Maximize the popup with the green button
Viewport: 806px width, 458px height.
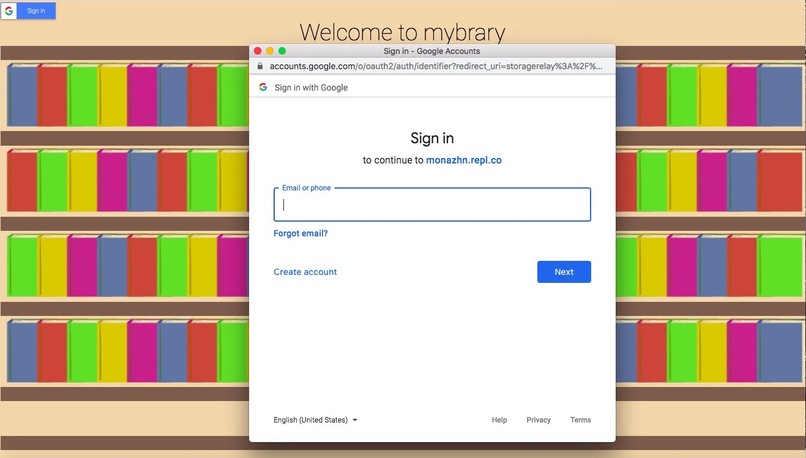click(282, 51)
